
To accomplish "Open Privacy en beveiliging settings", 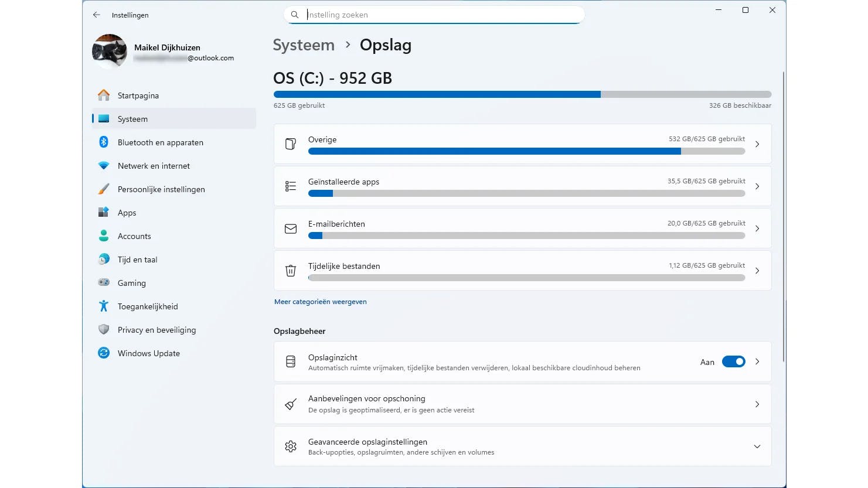I will (x=156, y=330).
